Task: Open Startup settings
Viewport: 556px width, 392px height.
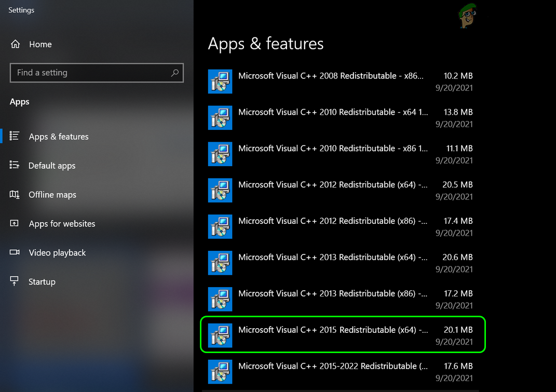Action: tap(97, 282)
